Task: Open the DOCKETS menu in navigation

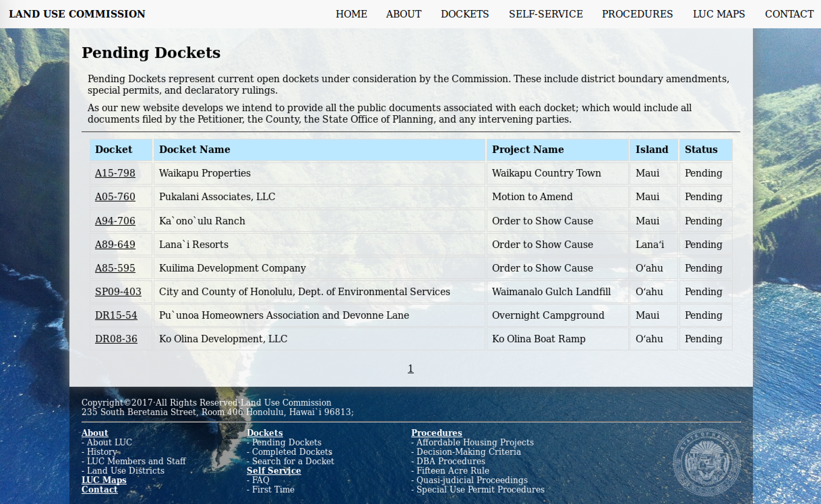Action: point(464,14)
